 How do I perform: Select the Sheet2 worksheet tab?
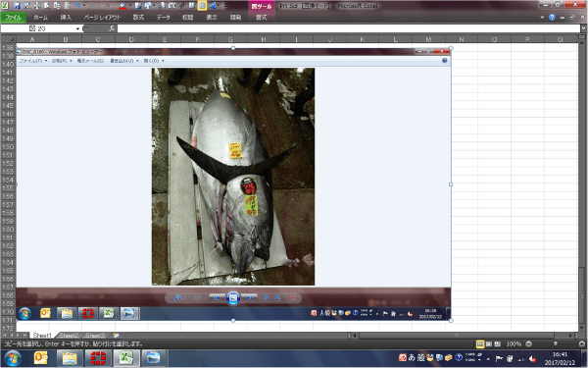(69, 336)
